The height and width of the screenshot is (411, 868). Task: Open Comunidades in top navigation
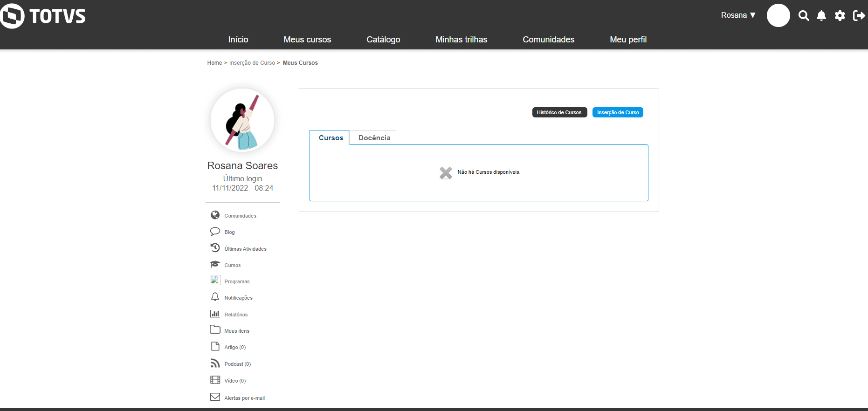click(x=549, y=40)
